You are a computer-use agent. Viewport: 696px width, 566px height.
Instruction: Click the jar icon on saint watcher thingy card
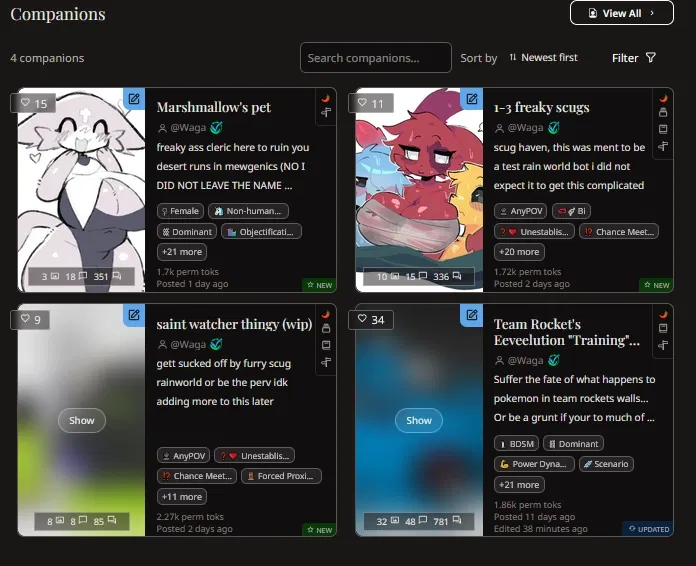[326, 329]
